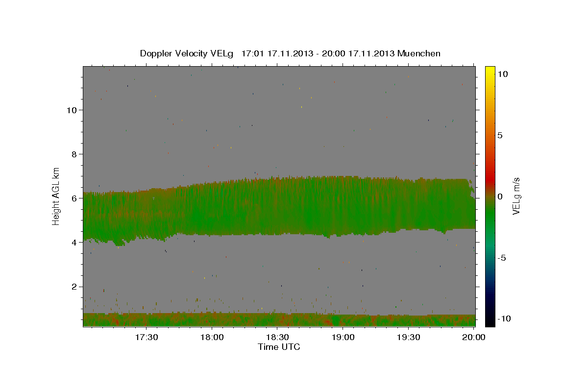Click the plot title 'Doppler Velocity VELg'
This screenshot has width=588, height=392.
(187, 53)
